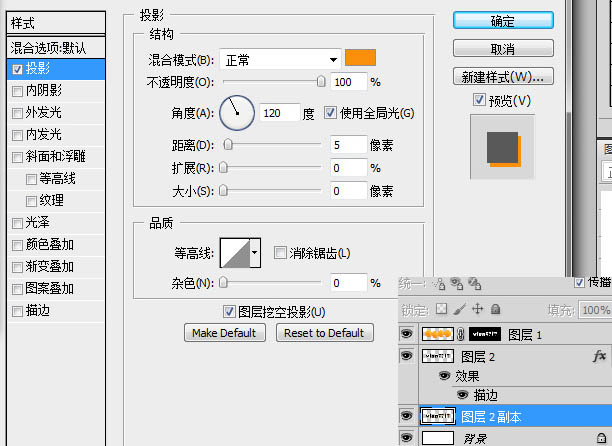
Task: Lock layer position with the move-arrows icon
Action: [x=477, y=309]
